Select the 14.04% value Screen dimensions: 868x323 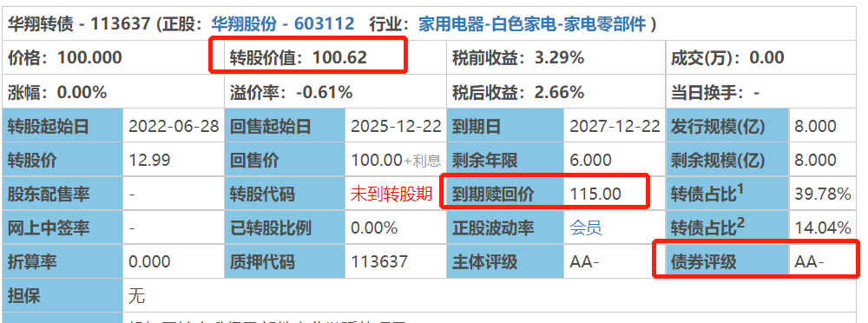(x=823, y=227)
